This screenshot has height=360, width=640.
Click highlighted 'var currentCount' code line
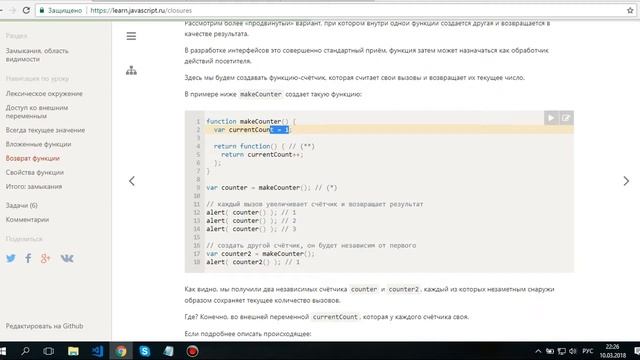coord(252,130)
